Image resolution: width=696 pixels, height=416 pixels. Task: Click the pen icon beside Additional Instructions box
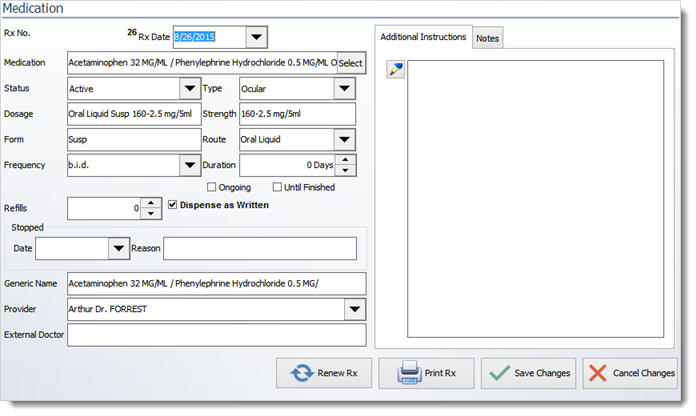395,69
